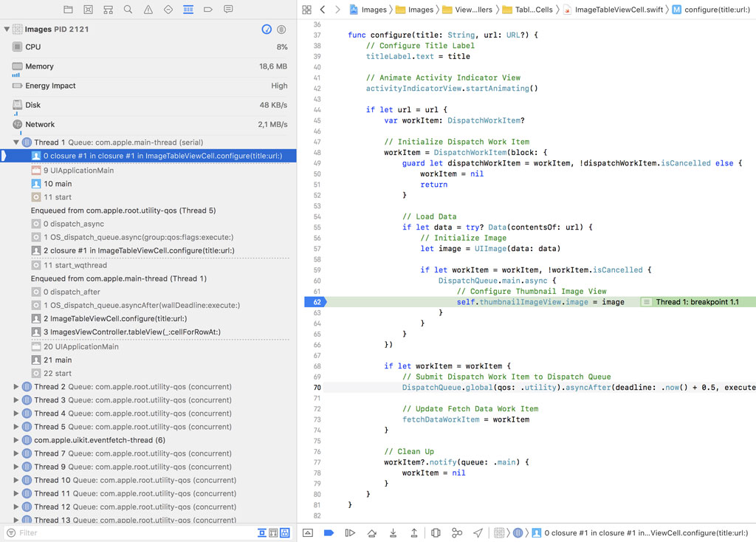Toggle the breakpoint on line 62
Image resolution: width=756 pixels, height=542 pixels.
coord(314,302)
